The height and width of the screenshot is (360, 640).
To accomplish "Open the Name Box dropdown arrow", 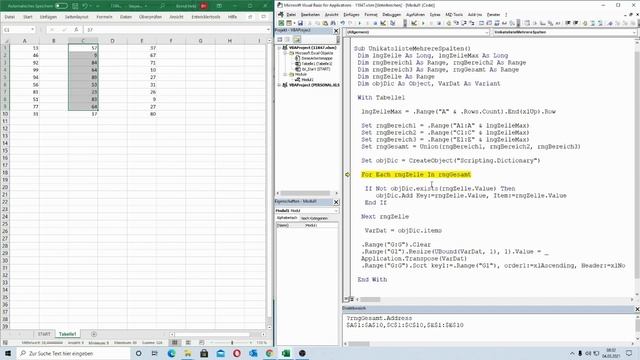I will tap(32, 30).
